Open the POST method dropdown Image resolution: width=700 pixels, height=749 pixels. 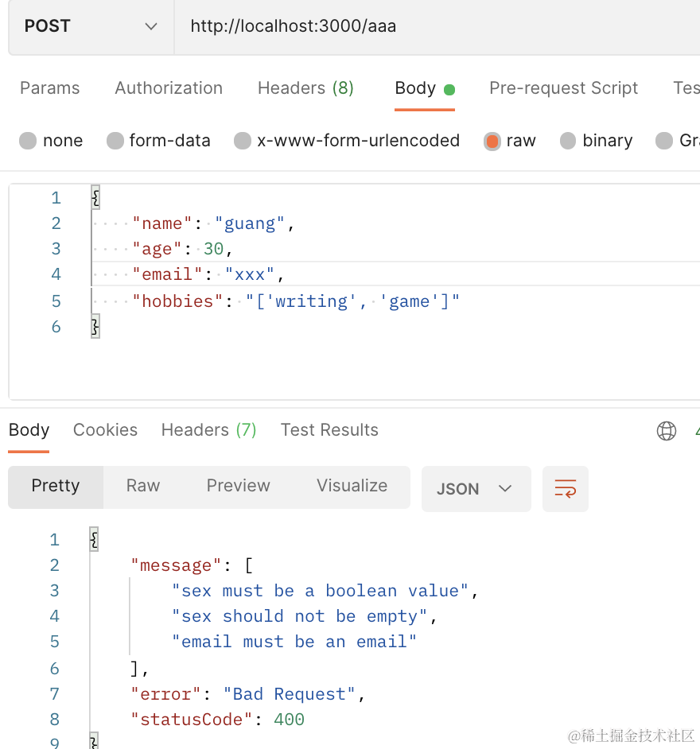point(91,26)
